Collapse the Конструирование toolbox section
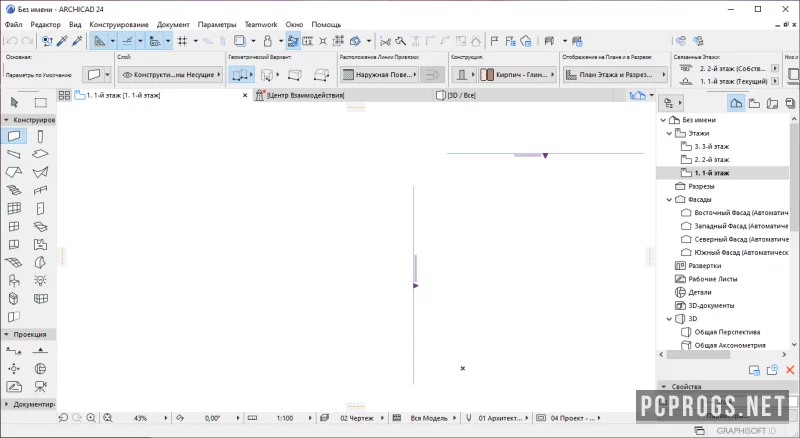The height and width of the screenshot is (438, 800). (7, 120)
